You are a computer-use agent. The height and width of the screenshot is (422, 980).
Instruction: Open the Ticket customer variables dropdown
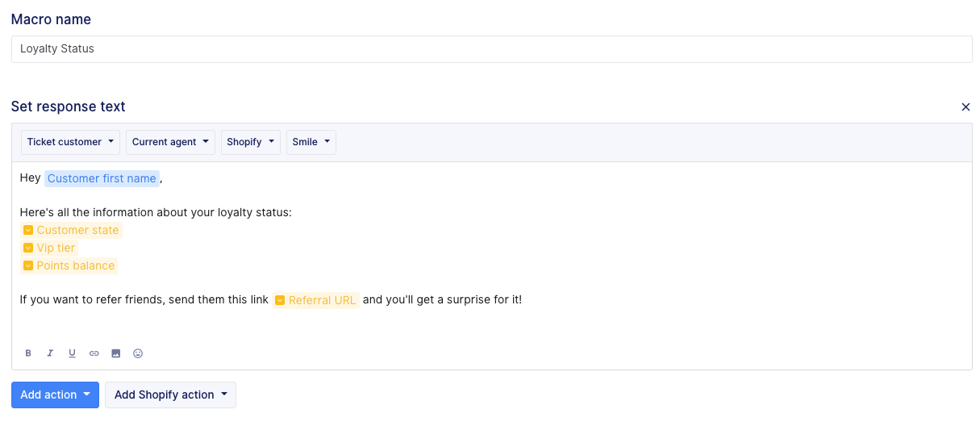(x=70, y=142)
